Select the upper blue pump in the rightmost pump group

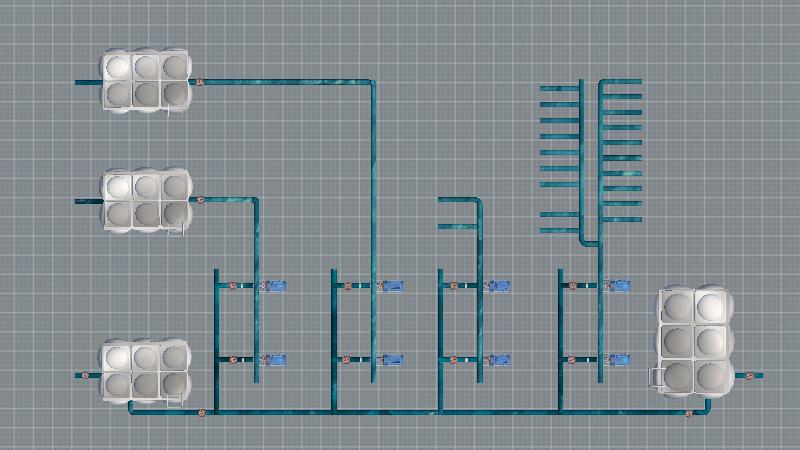tap(620, 286)
